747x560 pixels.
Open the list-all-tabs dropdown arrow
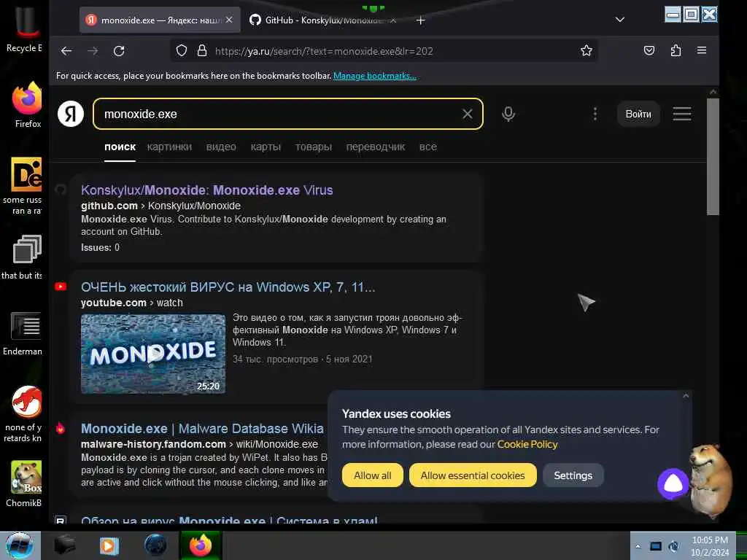click(x=620, y=20)
